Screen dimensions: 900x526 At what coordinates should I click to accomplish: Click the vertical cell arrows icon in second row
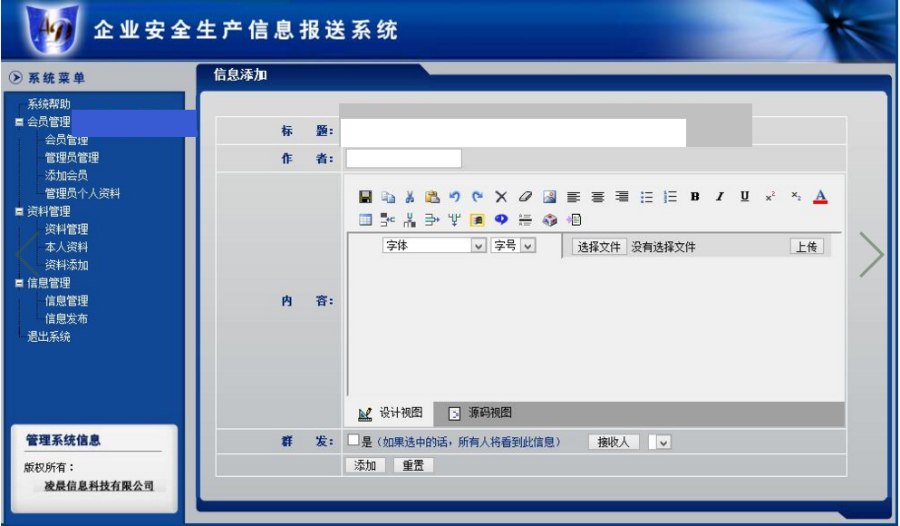click(x=410, y=219)
